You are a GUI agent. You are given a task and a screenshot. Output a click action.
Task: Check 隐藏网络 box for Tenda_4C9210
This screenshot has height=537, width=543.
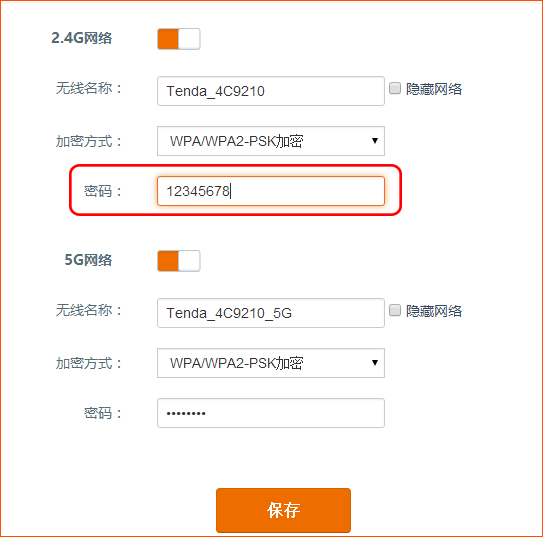click(395, 88)
